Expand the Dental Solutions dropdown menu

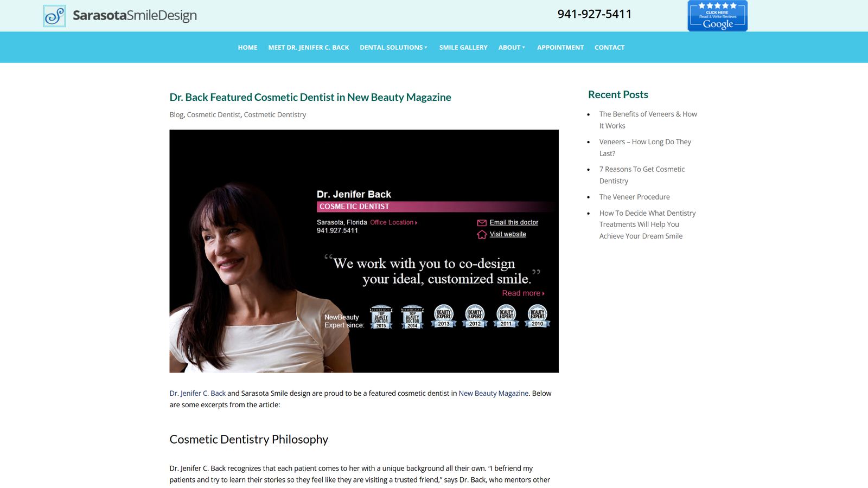[393, 48]
